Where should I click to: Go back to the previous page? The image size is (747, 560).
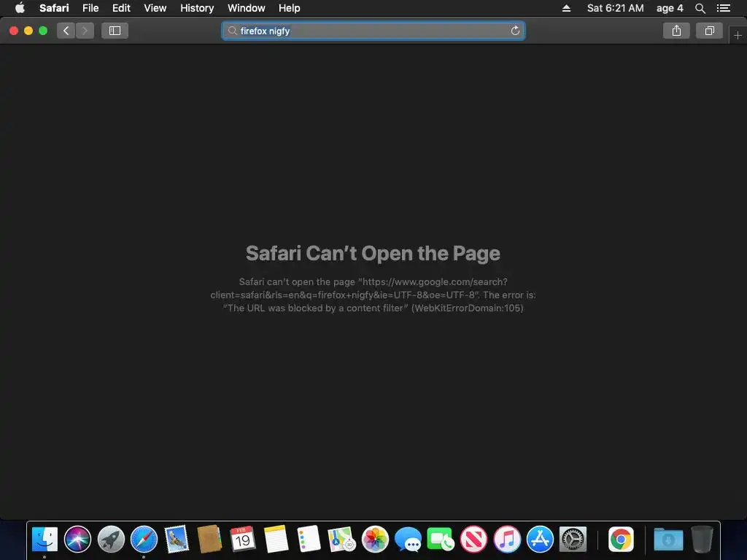coord(66,31)
